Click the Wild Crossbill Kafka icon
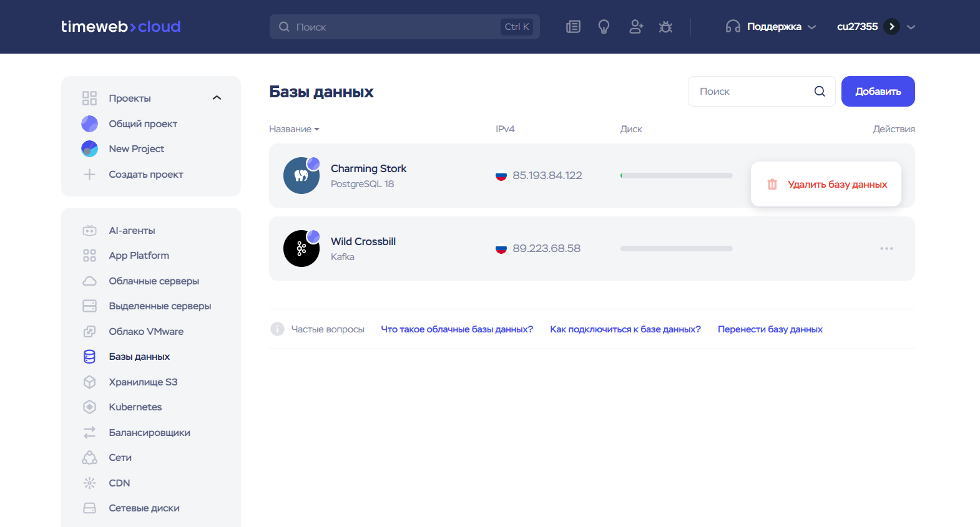Viewport: 980px width, 527px height. (x=301, y=249)
